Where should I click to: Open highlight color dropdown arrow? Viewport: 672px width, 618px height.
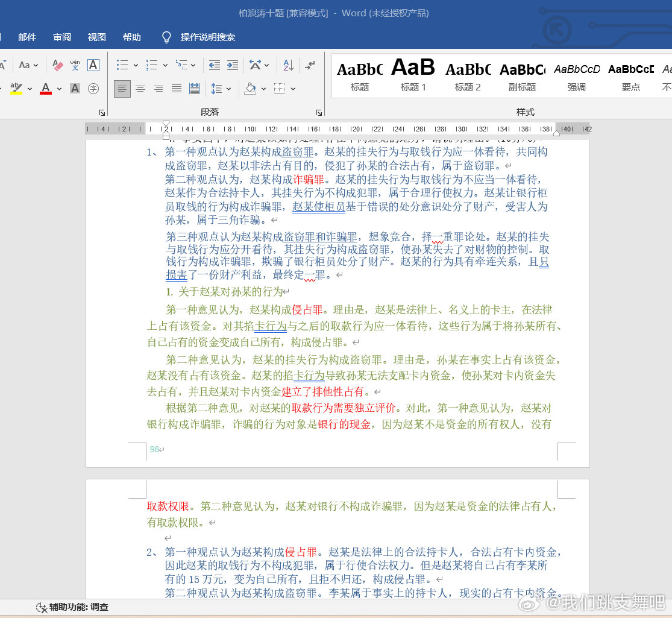click(x=30, y=89)
